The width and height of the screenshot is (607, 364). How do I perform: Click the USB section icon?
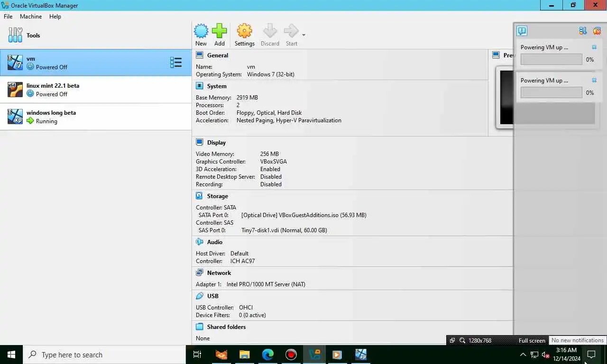[x=200, y=296]
